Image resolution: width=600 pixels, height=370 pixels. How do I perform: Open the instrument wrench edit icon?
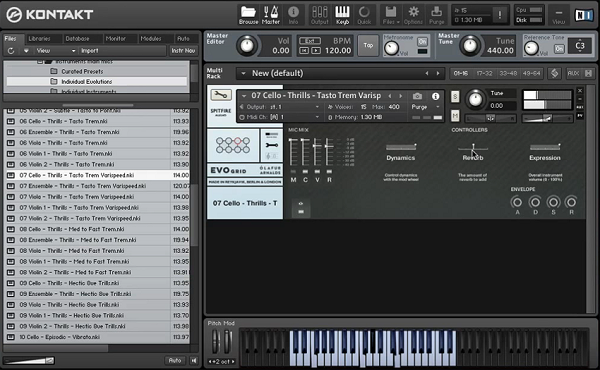click(221, 95)
